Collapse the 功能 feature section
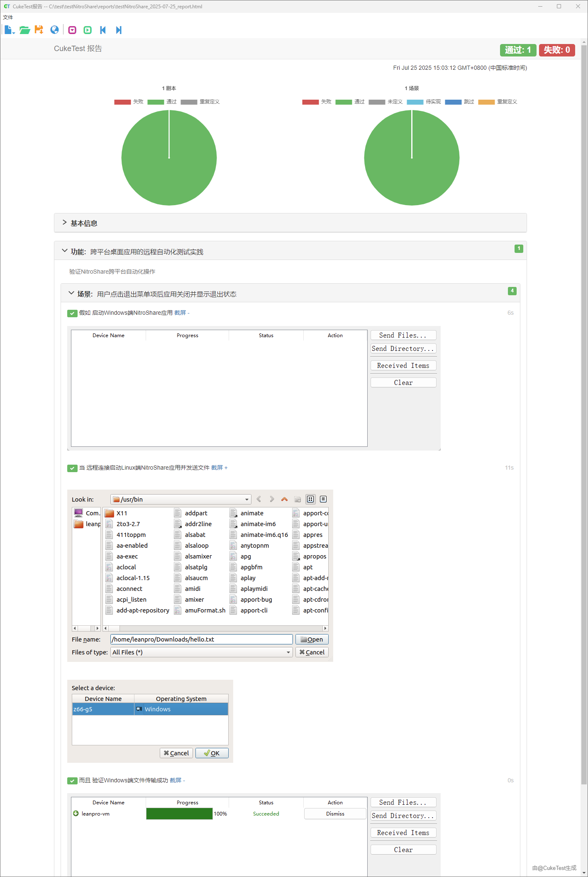The height and width of the screenshot is (877, 588). tap(65, 251)
